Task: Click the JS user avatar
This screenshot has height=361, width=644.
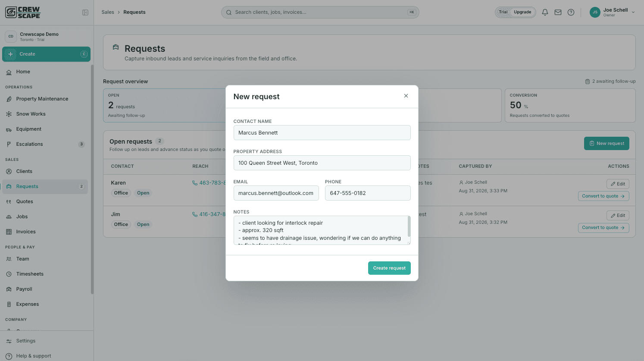Action: (x=595, y=12)
